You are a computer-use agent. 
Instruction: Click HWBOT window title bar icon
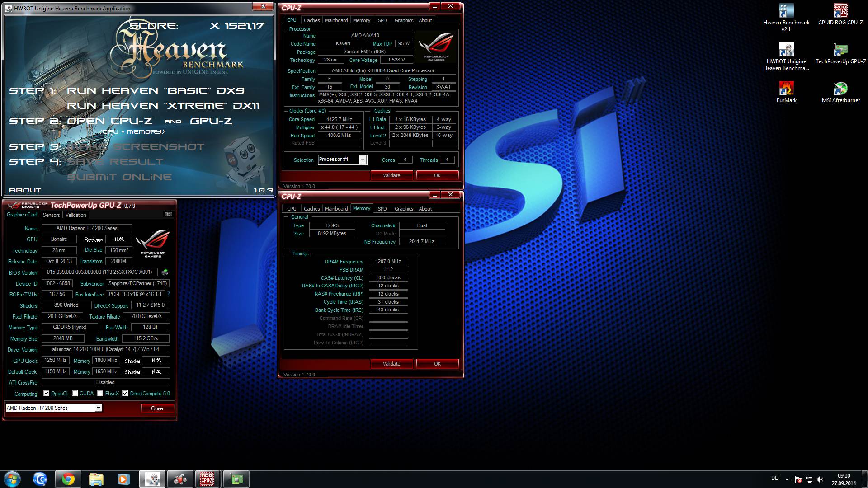click(x=9, y=8)
